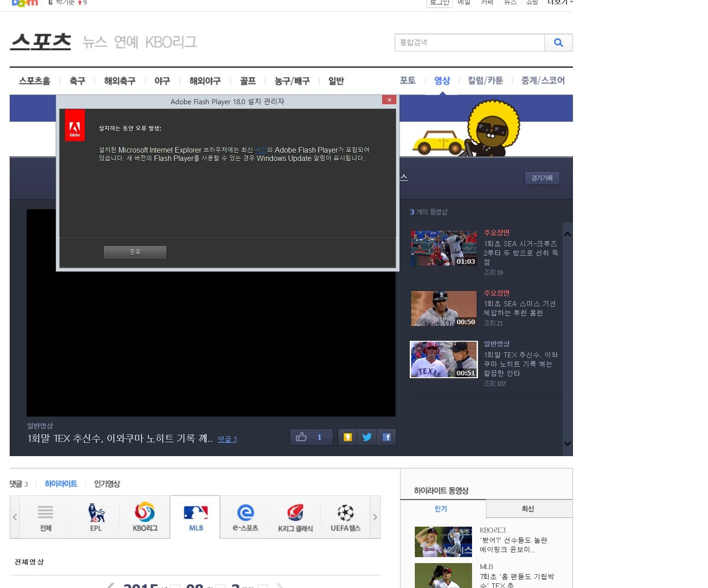Click the magnifier search button
The width and height of the screenshot is (708, 588).
(x=558, y=42)
